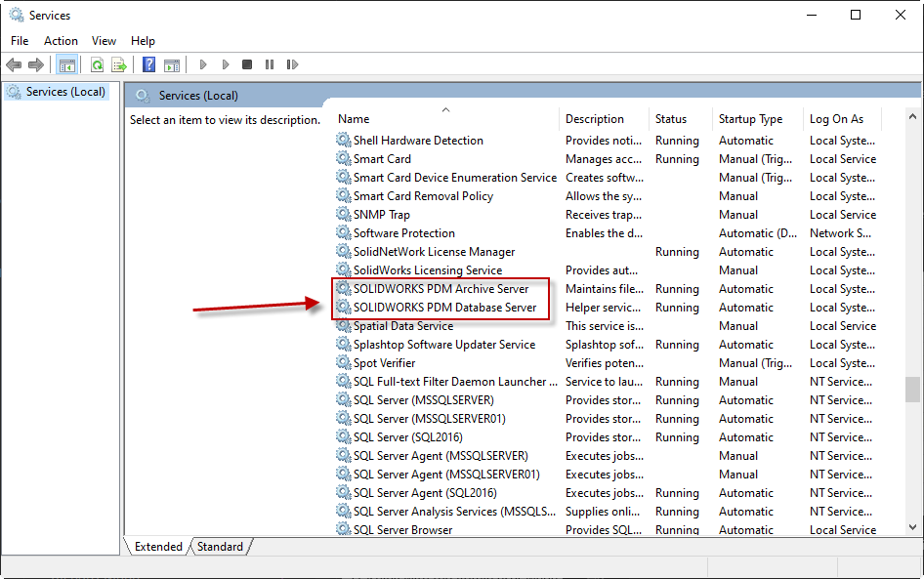Click gear icon of SOLIDWORKS PDM Database Server

(344, 307)
